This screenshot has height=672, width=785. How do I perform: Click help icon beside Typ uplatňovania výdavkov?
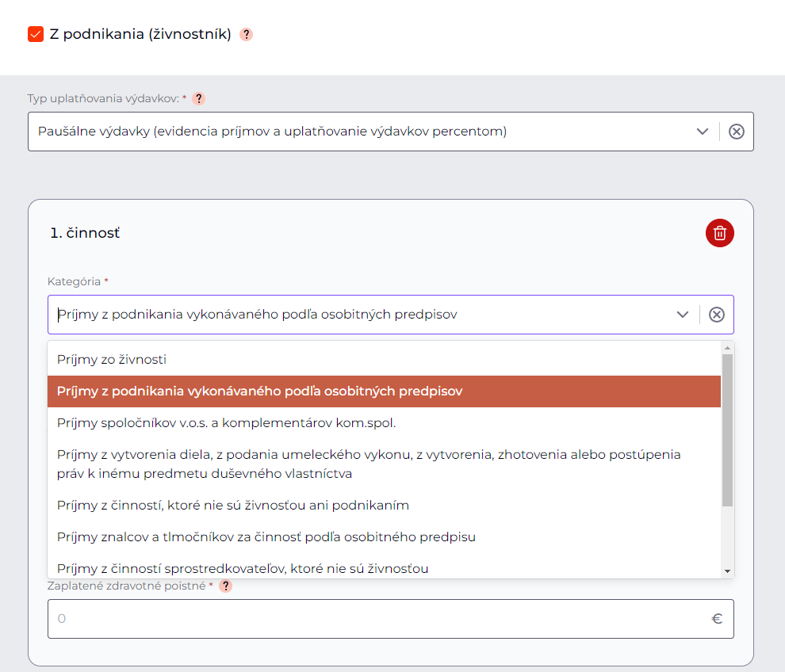click(198, 98)
